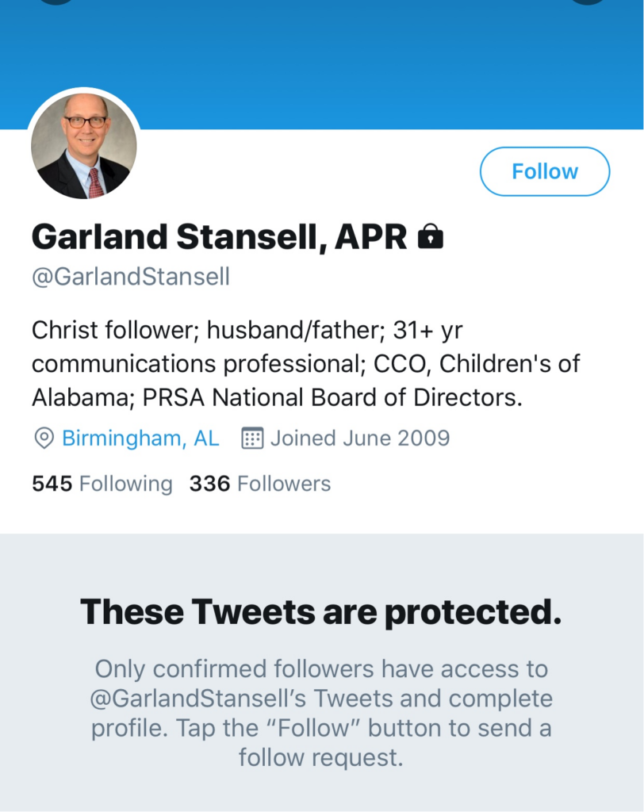Screen dimensions: 644x812
Task: View the 336 Followers list
Action: [x=260, y=484]
